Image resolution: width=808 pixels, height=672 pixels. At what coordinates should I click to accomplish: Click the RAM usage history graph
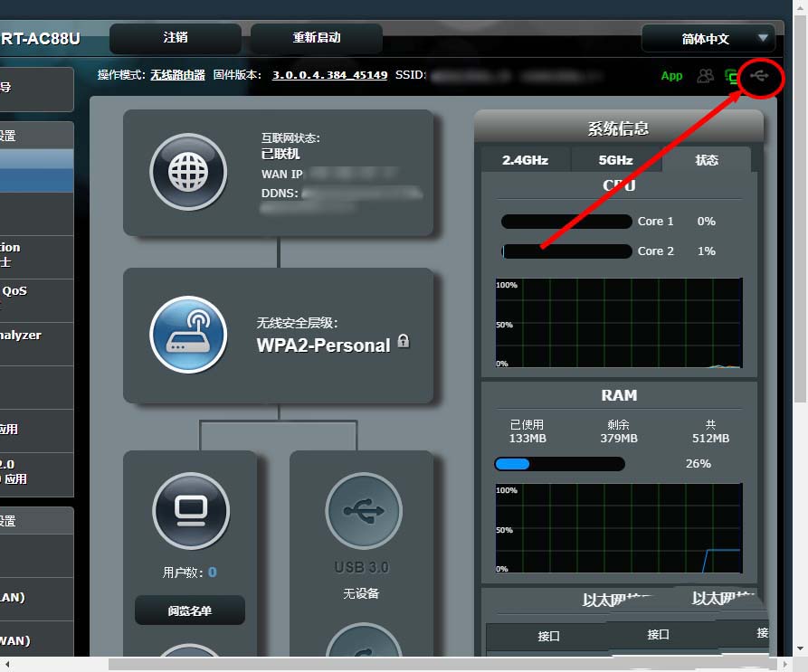point(619,528)
